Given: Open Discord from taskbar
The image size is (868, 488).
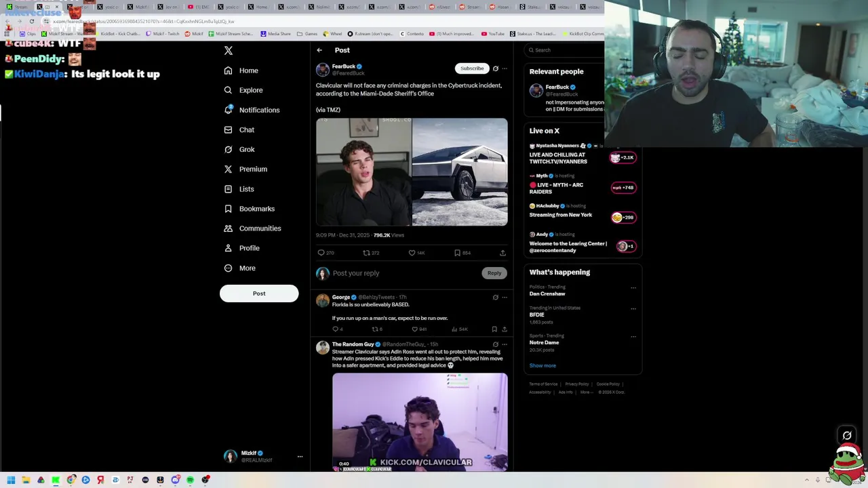Looking at the screenshot, I should 175,480.
